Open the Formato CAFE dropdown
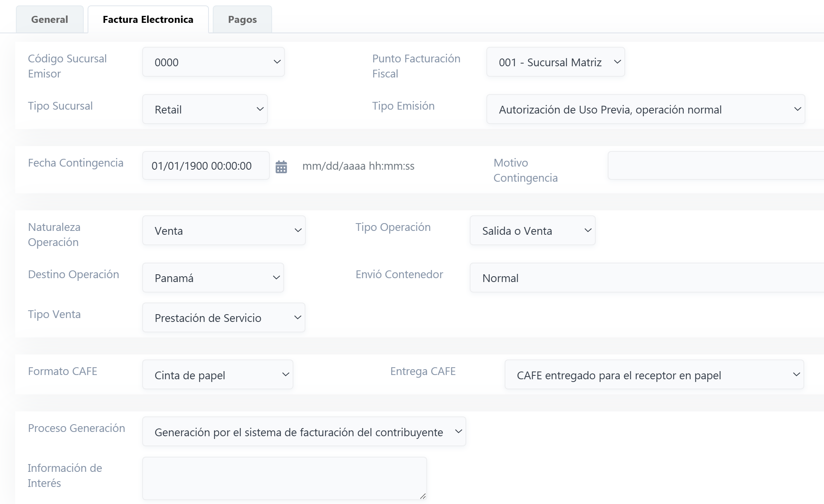This screenshot has width=824, height=504. click(217, 375)
